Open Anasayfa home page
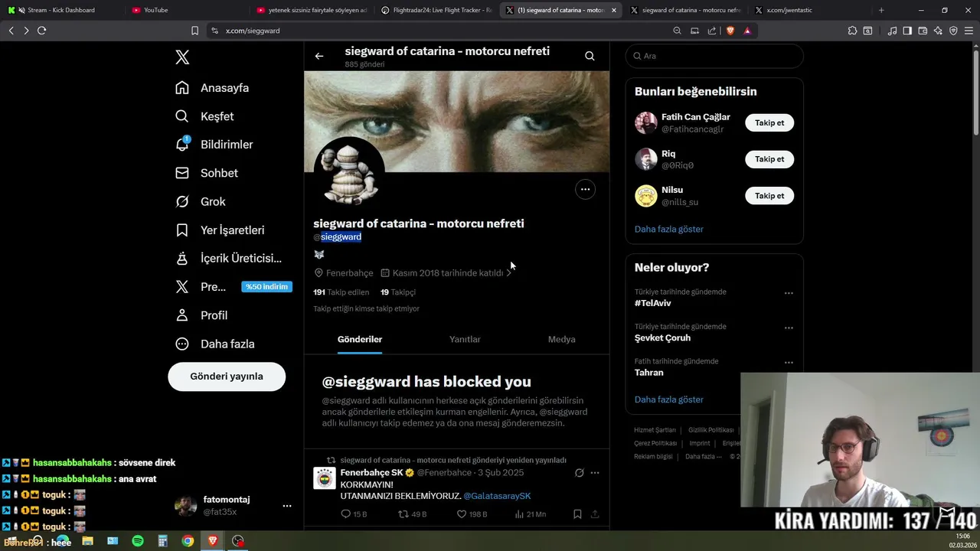980x551 pixels. point(212,88)
